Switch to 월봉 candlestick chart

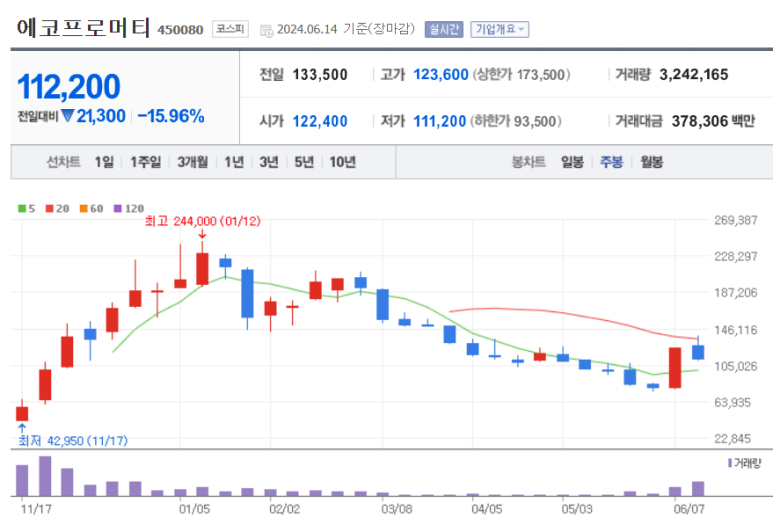(x=651, y=162)
